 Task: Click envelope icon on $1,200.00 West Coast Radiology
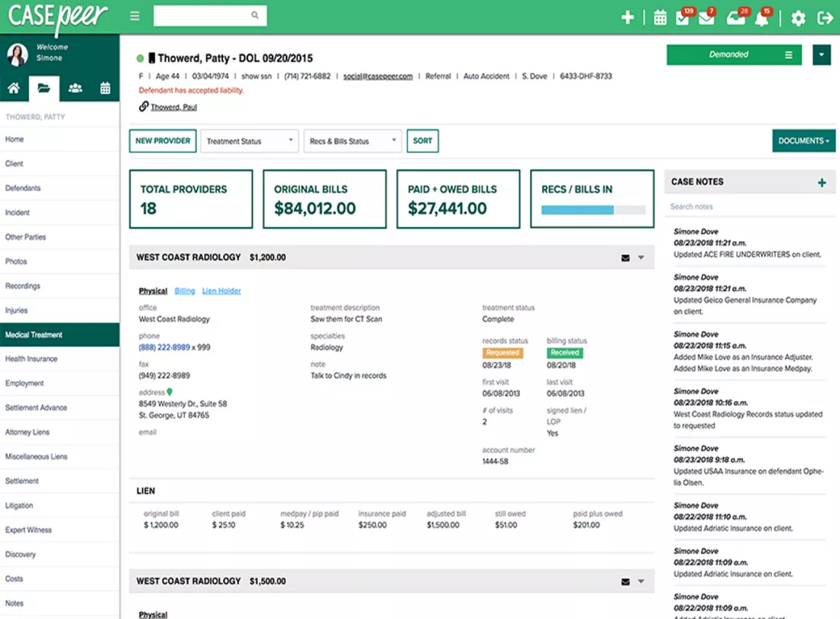[625, 258]
